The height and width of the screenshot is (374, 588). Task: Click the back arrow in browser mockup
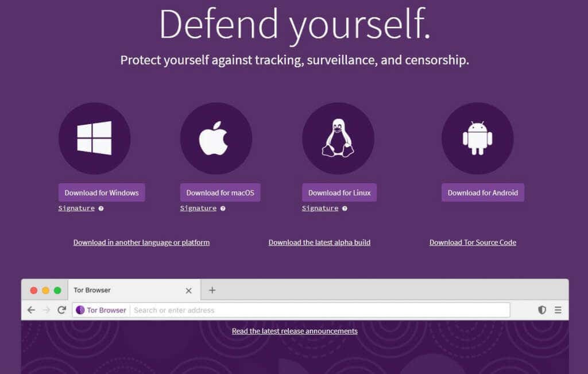pos(31,310)
